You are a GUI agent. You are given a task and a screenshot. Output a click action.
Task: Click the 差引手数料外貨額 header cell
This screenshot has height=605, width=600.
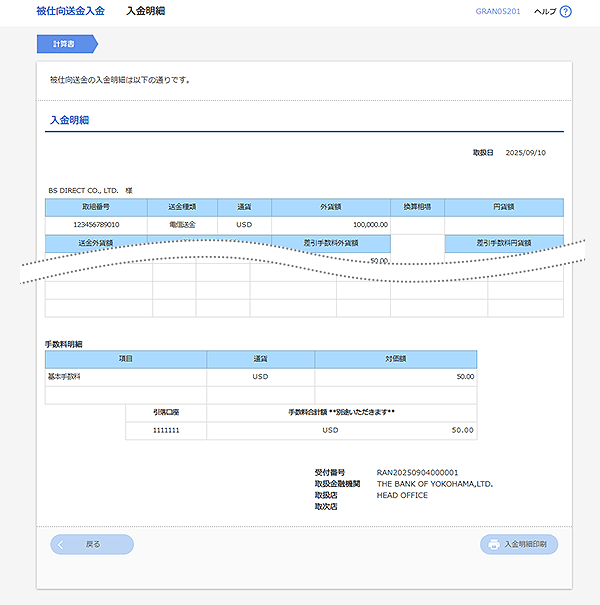tap(331, 243)
